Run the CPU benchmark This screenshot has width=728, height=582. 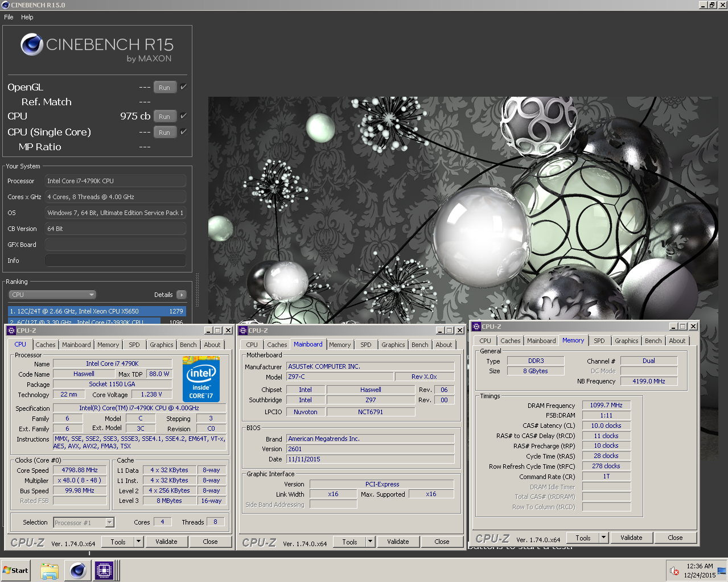164,116
